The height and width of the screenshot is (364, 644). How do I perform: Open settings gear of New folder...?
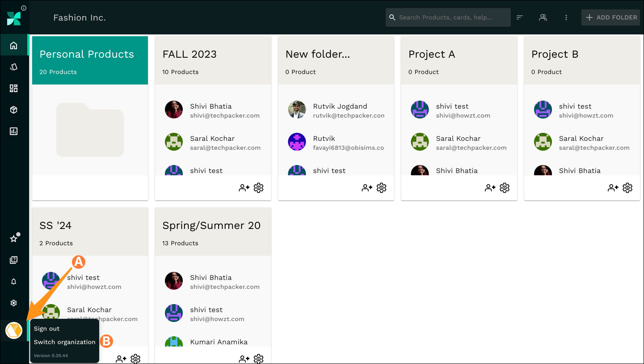[x=381, y=188]
